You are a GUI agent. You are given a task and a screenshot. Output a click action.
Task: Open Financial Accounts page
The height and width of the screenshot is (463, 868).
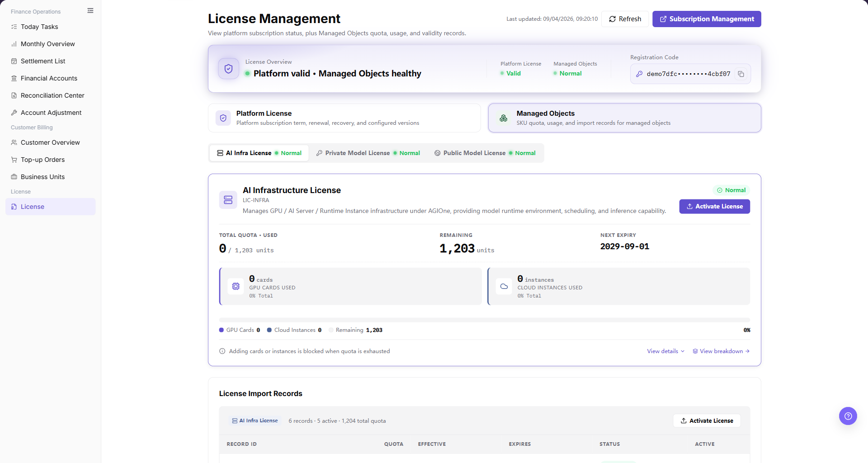tap(51, 78)
